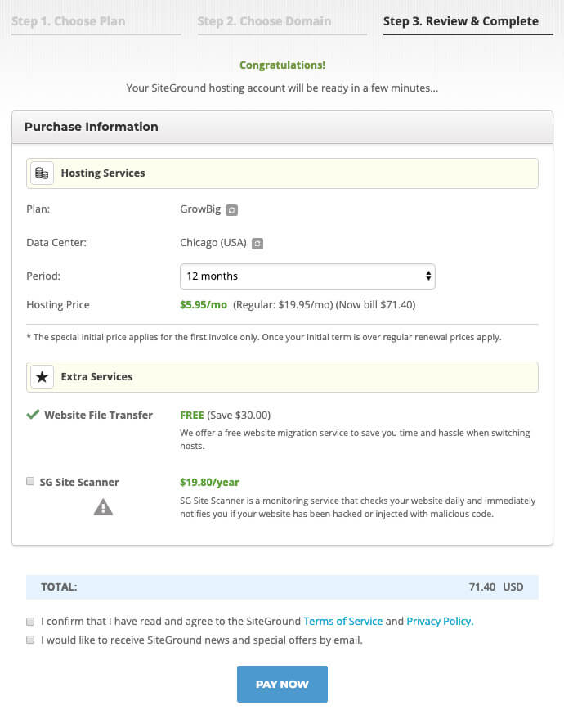Click the Congratulations! heading
564x728 pixels.
tap(283, 65)
